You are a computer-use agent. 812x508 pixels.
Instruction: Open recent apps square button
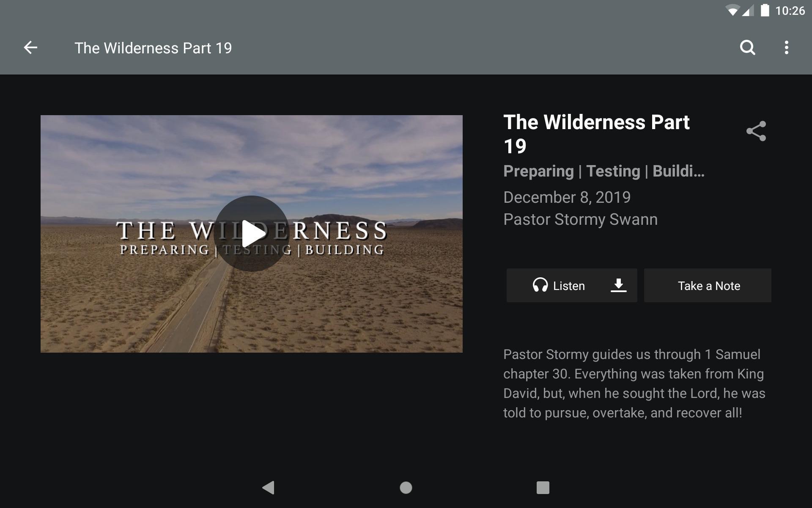point(543,488)
